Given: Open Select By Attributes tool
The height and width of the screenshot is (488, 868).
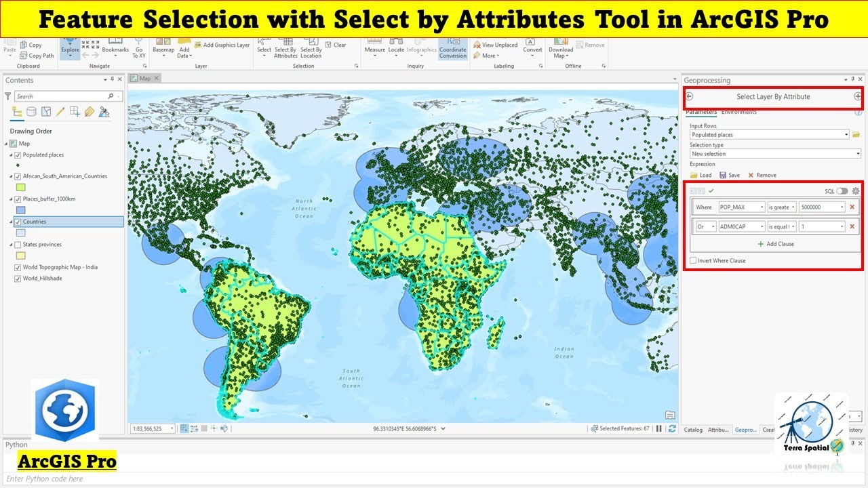Looking at the screenshot, I should (x=285, y=47).
